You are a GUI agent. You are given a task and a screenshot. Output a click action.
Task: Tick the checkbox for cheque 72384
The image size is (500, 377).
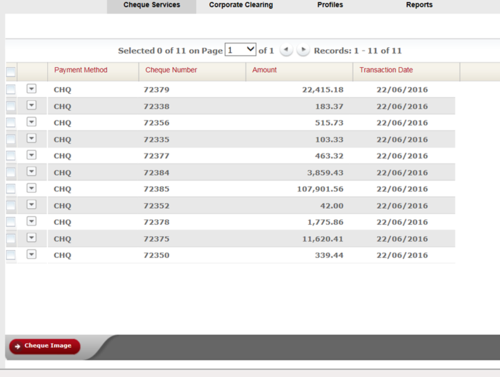[11, 172]
